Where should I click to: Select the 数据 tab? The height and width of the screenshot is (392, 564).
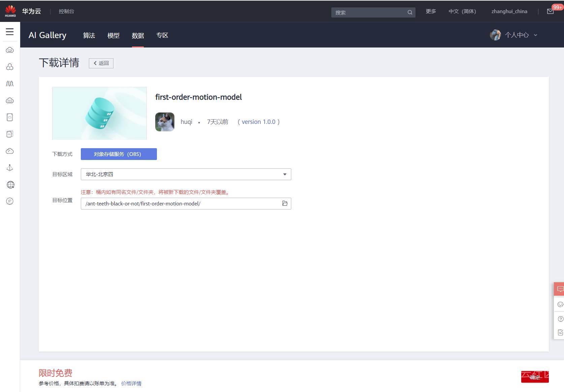pos(138,35)
